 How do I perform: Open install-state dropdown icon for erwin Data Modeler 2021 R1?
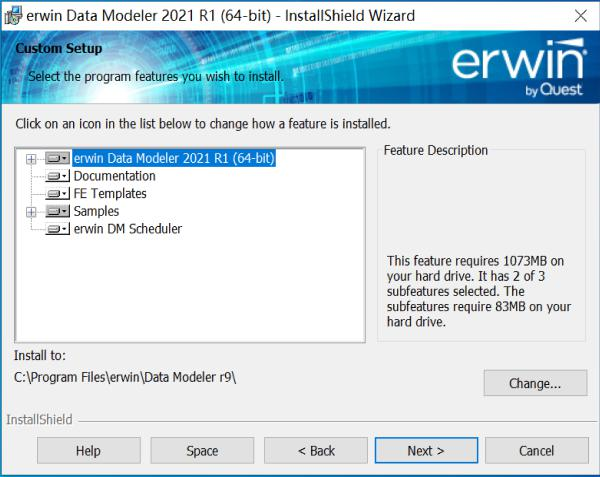tap(57, 158)
